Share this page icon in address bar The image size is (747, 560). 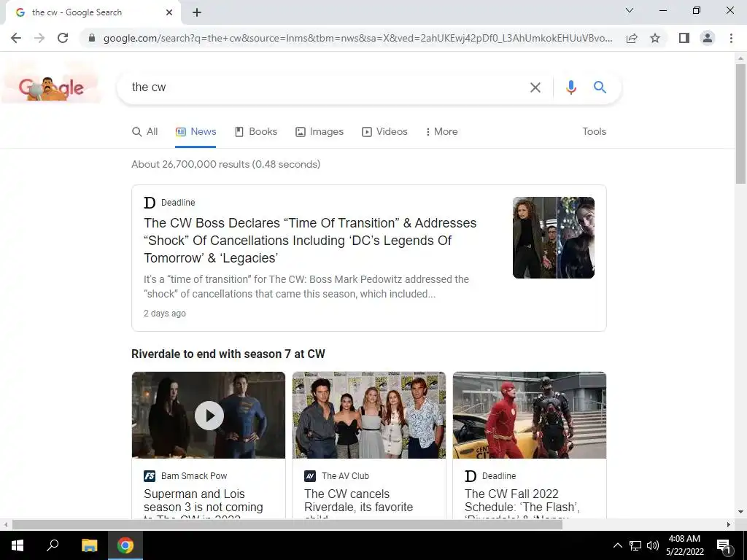[632, 38]
